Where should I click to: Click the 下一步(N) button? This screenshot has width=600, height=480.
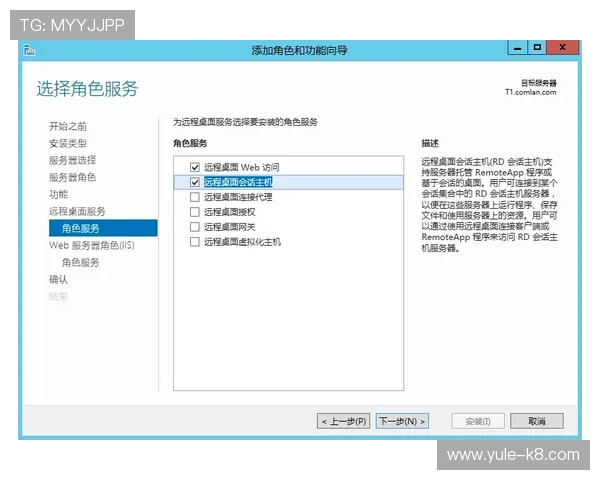[x=402, y=421]
